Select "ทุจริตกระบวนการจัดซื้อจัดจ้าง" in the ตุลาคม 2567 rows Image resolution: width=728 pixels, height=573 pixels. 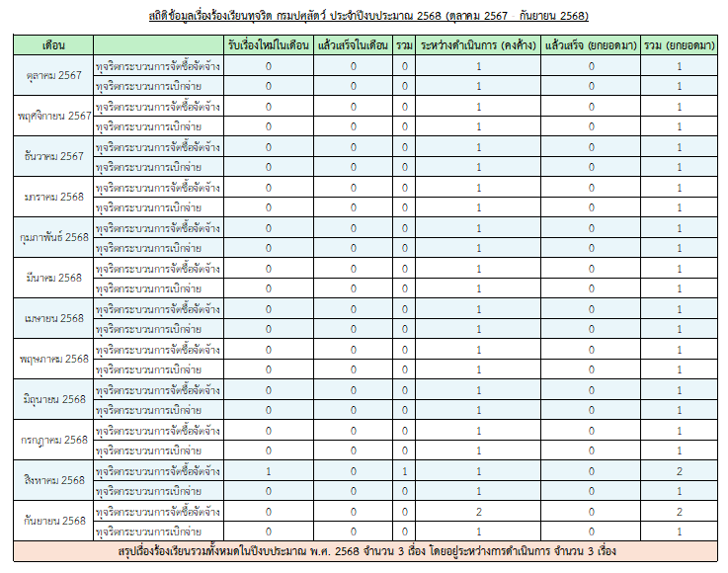tap(158, 66)
